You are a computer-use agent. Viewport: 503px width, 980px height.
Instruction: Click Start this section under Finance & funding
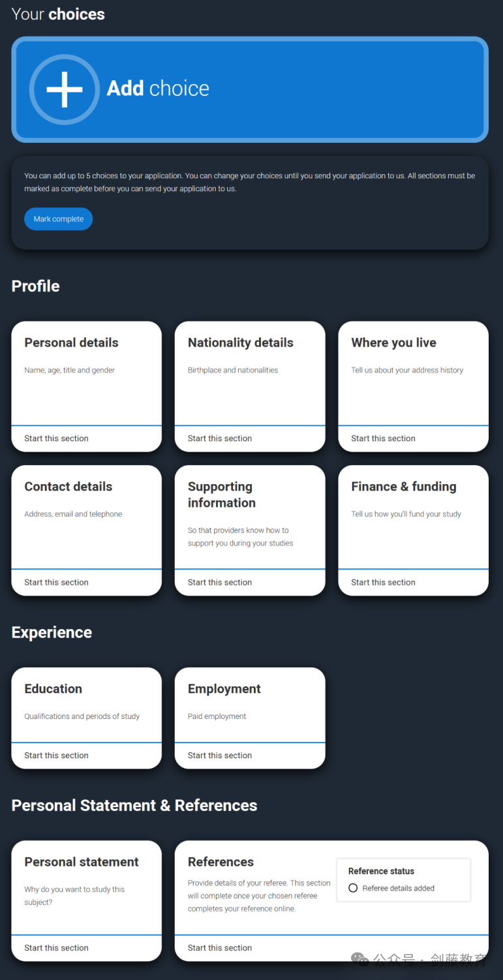click(383, 583)
